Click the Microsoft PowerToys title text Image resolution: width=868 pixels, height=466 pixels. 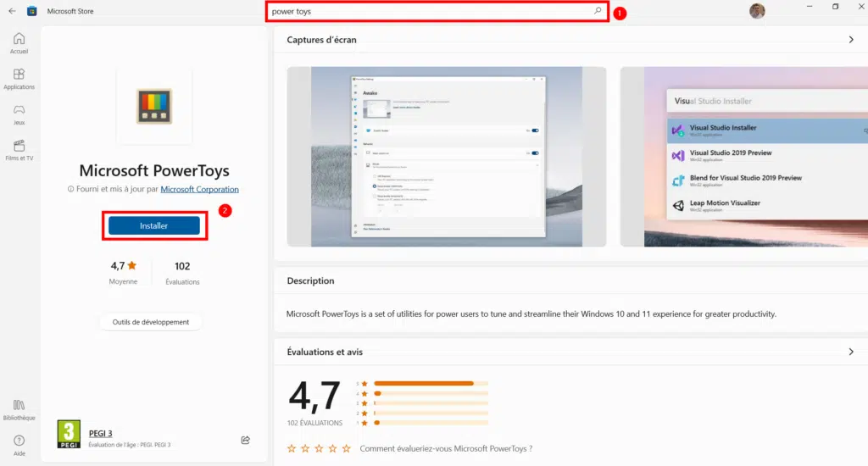[x=154, y=170]
